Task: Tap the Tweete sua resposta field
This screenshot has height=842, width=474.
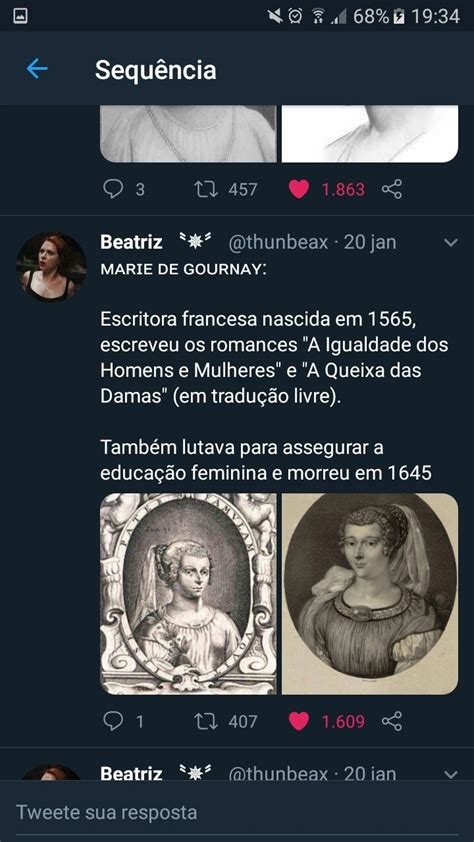Action: [x=237, y=812]
